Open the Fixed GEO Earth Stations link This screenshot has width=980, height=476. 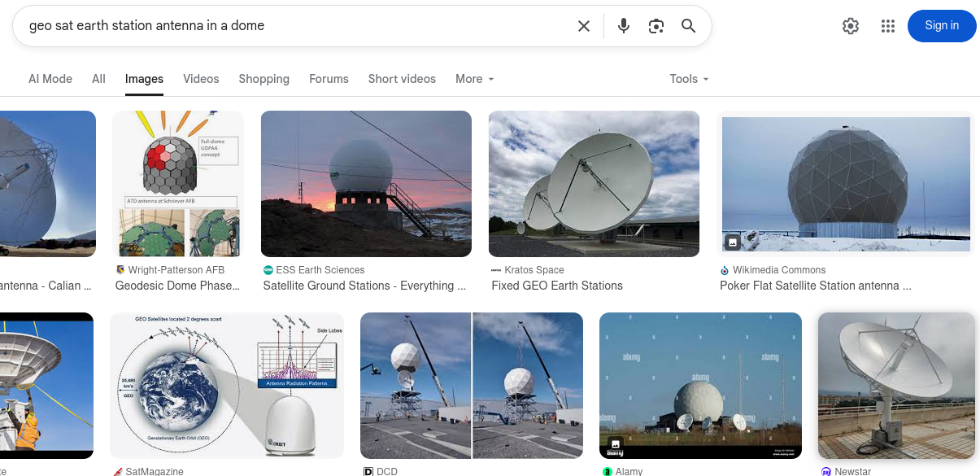click(557, 286)
